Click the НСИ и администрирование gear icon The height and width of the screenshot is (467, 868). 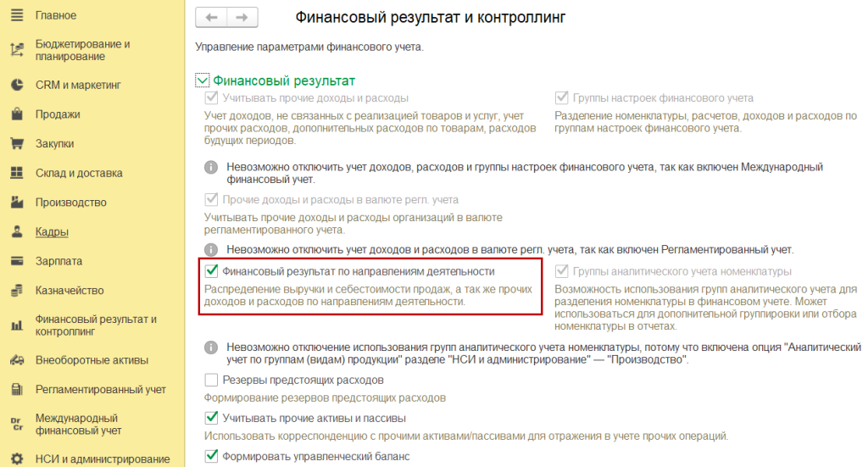15,459
